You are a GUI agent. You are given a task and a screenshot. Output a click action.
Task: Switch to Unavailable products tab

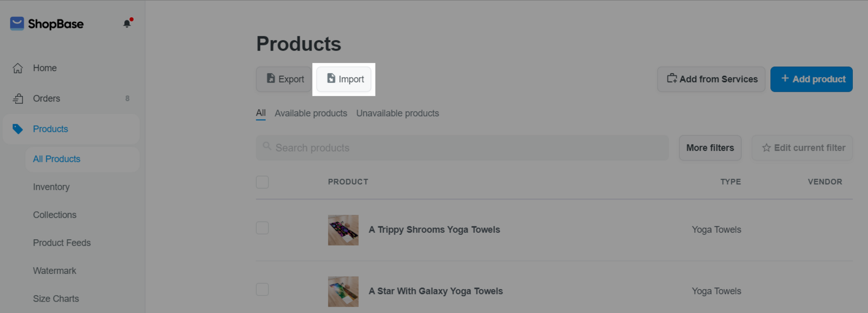tap(397, 113)
